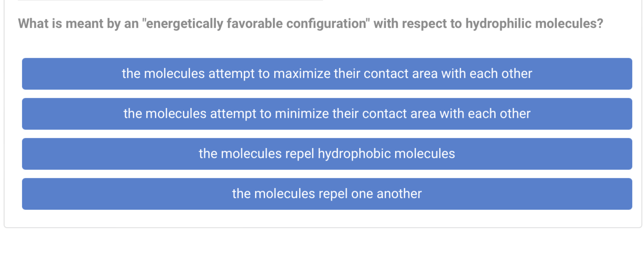Choose "the molecules repel one another"
644x255 pixels.
327,194
